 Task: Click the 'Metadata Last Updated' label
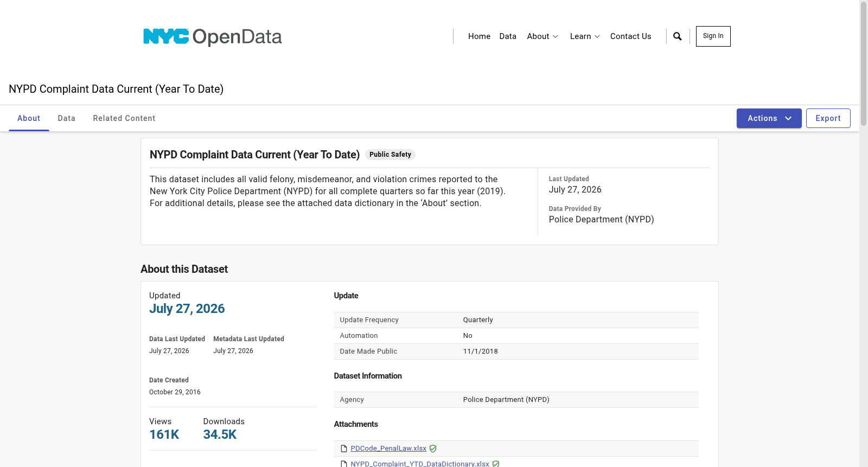[x=248, y=339]
